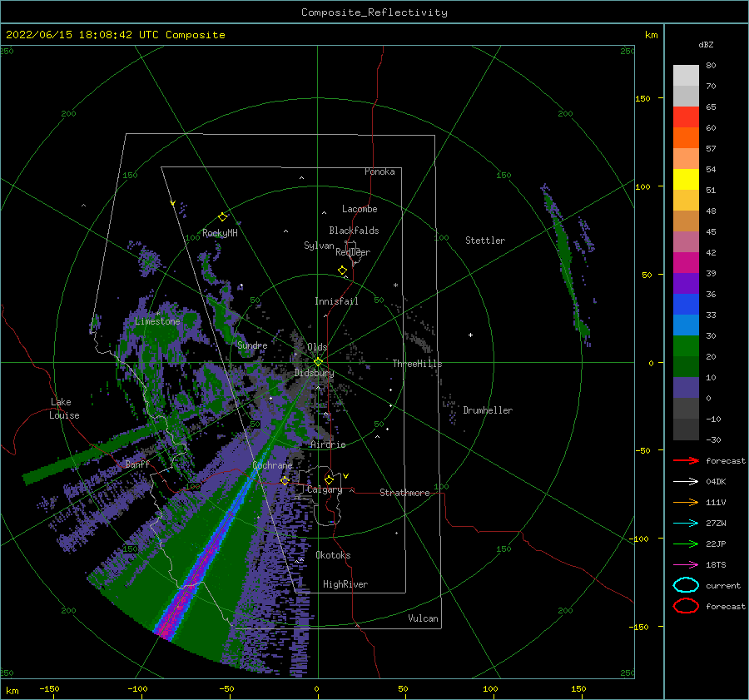Select the purple 36-39 dBZ swatch
Image resolution: width=749 pixels, height=700 pixels.
point(686,284)
